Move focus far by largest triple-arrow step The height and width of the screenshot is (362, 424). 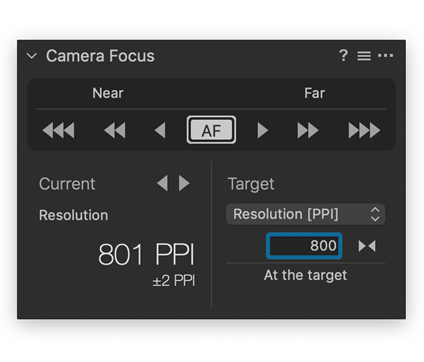(364, 130)
